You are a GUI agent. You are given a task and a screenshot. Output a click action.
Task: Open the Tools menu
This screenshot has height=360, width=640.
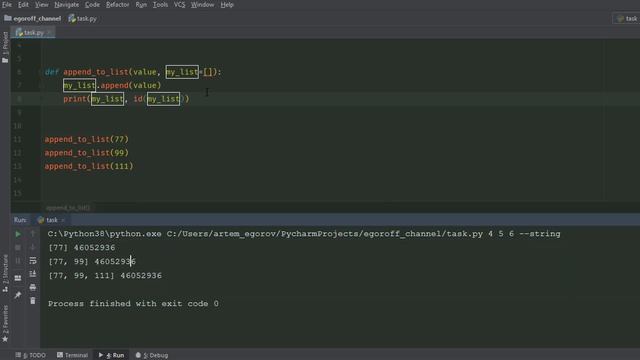(x=160, y=5)
